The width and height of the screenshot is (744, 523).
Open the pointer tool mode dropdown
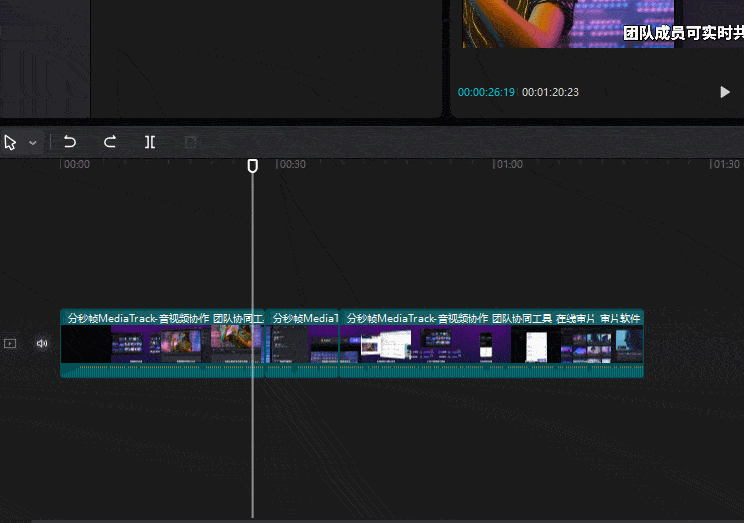(32, 143)
